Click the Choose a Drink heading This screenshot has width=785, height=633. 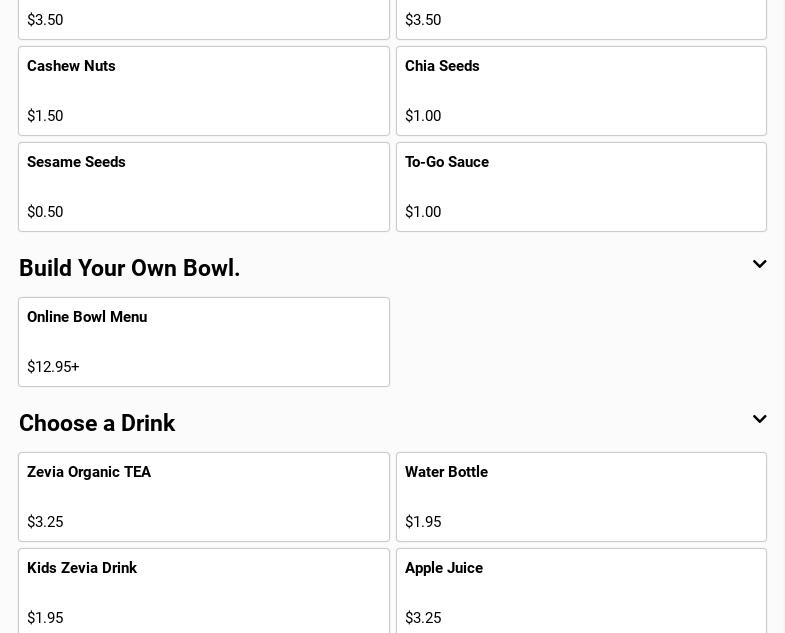[97, 423]
